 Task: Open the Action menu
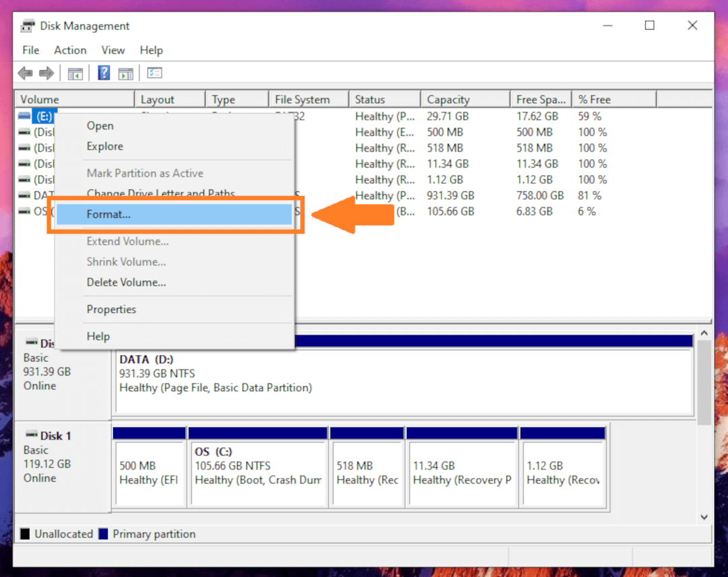(x=70, y=50)
